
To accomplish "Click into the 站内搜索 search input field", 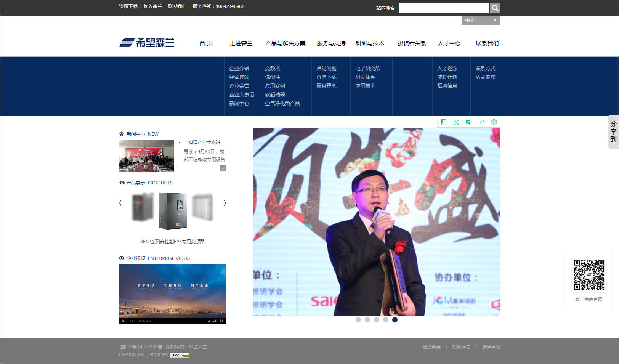I will point(444,8).
